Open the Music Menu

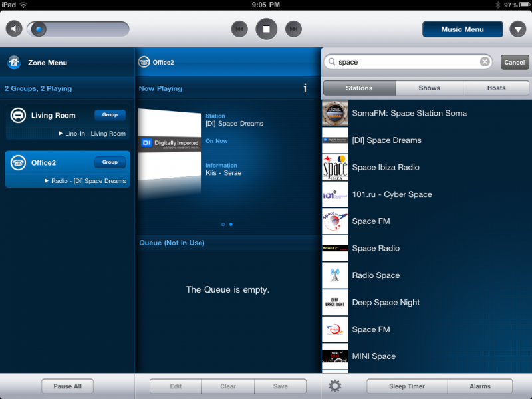point(462,29)
